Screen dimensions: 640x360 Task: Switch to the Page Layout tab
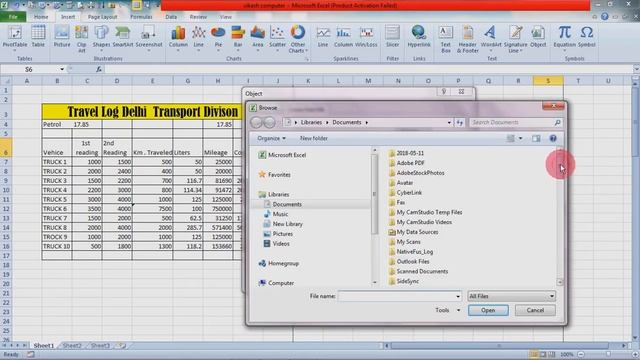(x=102, y=17)
